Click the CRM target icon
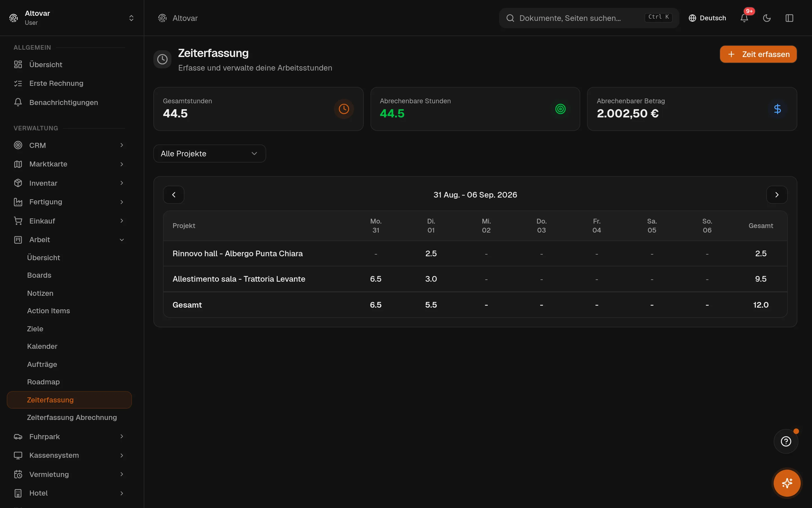Viewport: 812px width, 508px height. pyautogui.click(x=18, y=145)
